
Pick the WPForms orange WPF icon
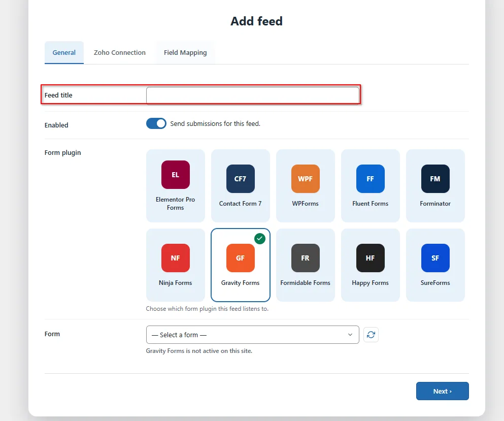pyautogui.click(x=306, y=179)
